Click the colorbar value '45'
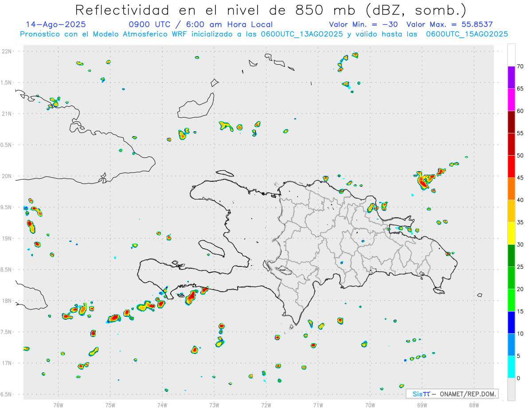 [520, 178]
